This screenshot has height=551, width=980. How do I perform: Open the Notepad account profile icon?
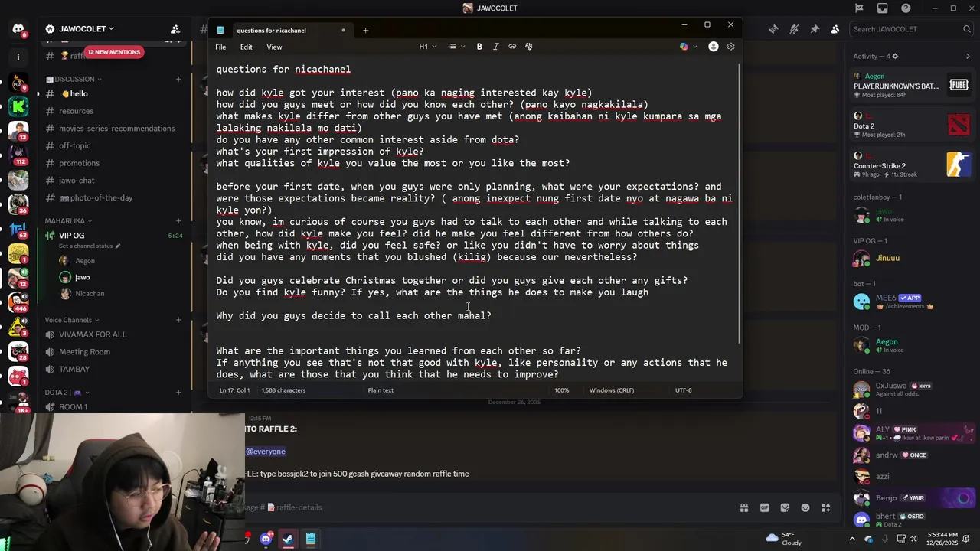click(x=714, y=47)
